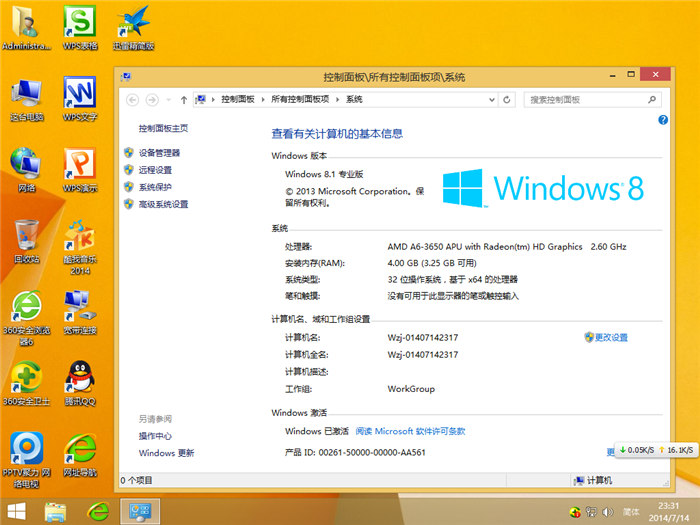Click the back navigation arrow
This screenshot has width=700, height=525.
133,100
